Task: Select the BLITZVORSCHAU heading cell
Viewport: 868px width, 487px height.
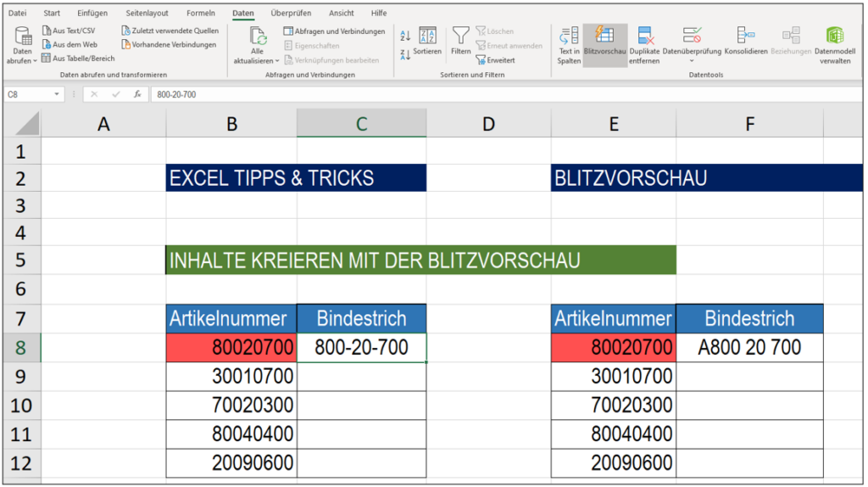Action: 707,178
